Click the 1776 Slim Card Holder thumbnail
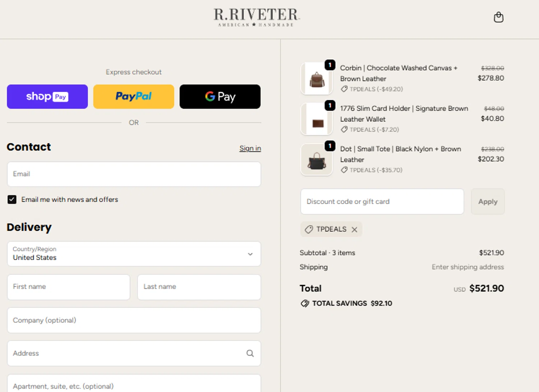The width and height of the screenshot is (539, 392). [x=317, y=119]
